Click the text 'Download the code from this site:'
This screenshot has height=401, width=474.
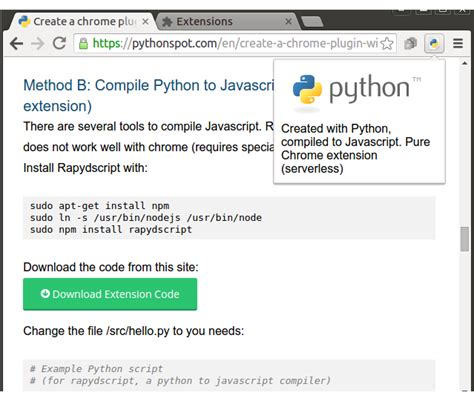[x=111, y=267]
